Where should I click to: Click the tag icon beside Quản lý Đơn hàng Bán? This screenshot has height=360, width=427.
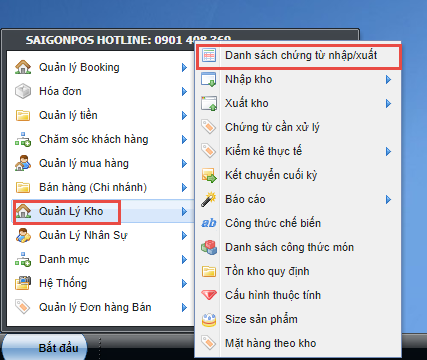tap(23, 307)
